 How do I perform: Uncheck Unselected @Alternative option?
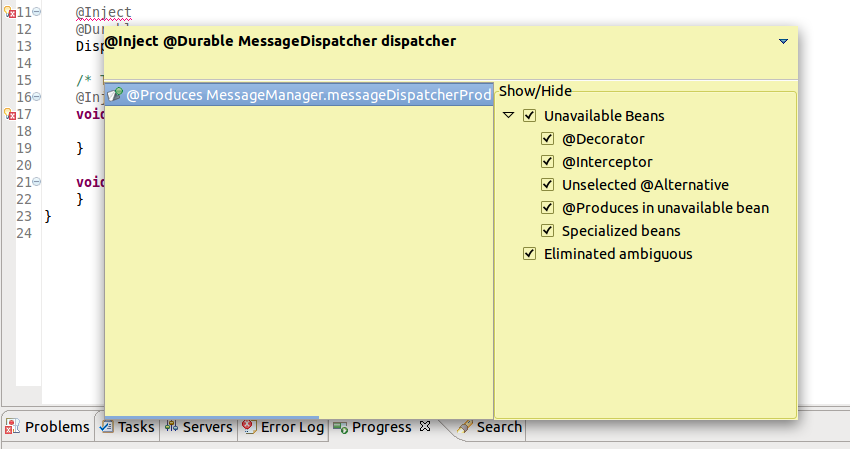pos(548,185)
